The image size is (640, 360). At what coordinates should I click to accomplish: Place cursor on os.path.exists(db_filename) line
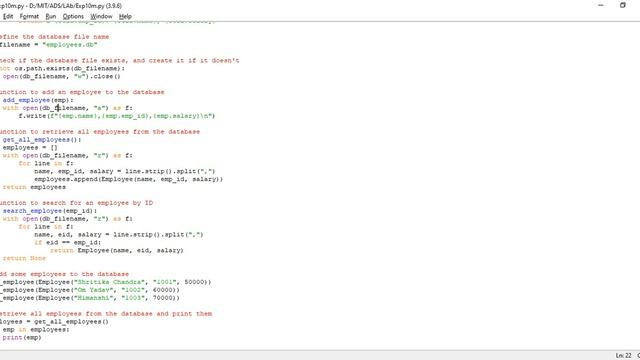(x=62, y=68)
